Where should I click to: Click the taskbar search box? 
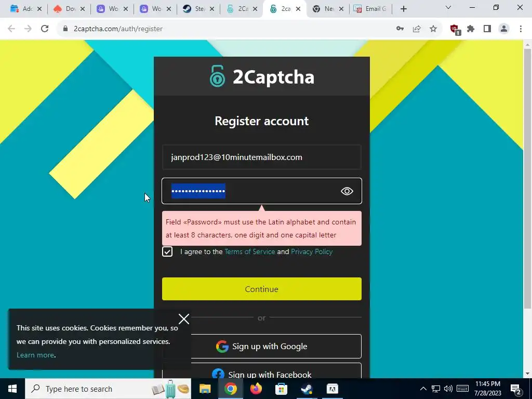pyautogui.click(x=108, y=389)
